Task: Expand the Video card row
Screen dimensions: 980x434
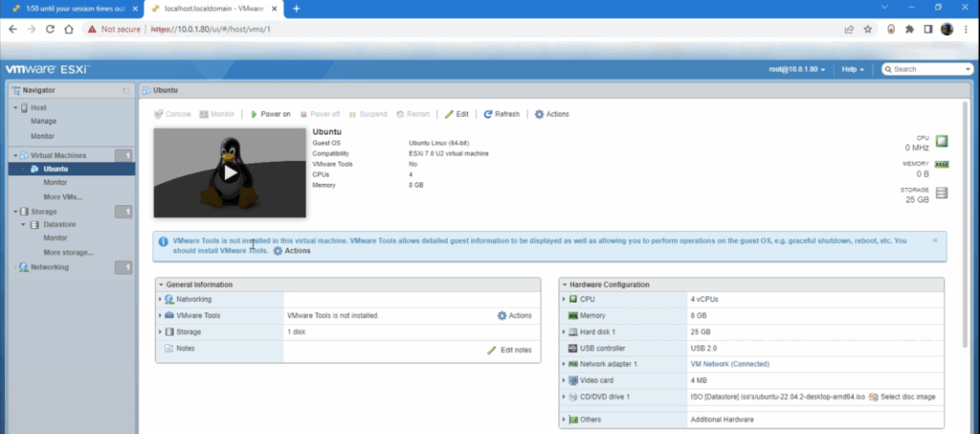Action: [564, 380]
